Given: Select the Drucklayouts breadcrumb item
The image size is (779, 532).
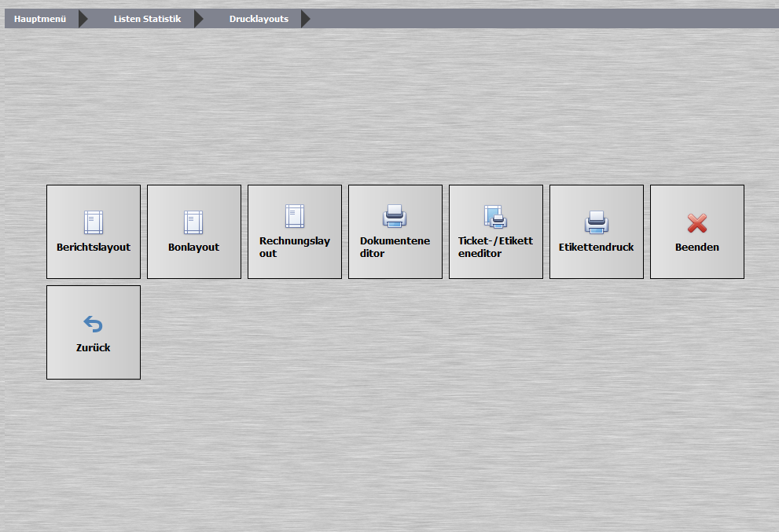Looking at the screenshot, I should (259, 19).
